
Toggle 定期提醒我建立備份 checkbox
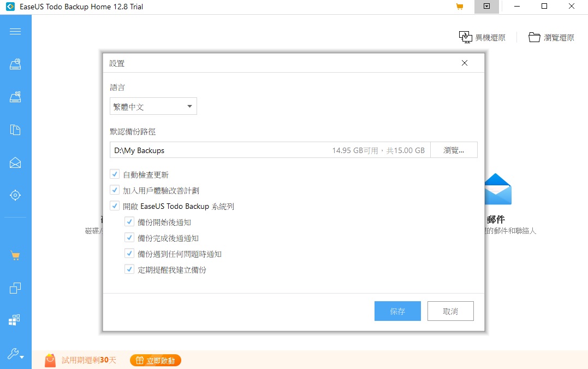pyautogui.click(x=129, y=269)
